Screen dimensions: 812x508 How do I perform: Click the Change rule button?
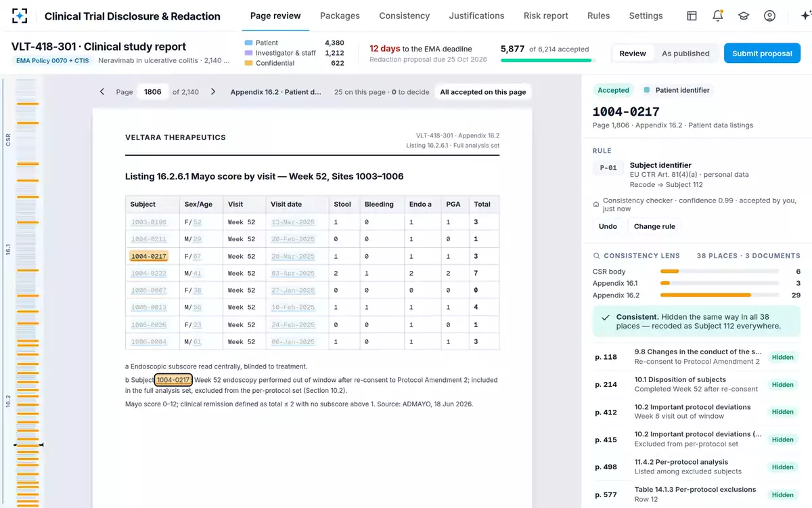pos(654,226)
